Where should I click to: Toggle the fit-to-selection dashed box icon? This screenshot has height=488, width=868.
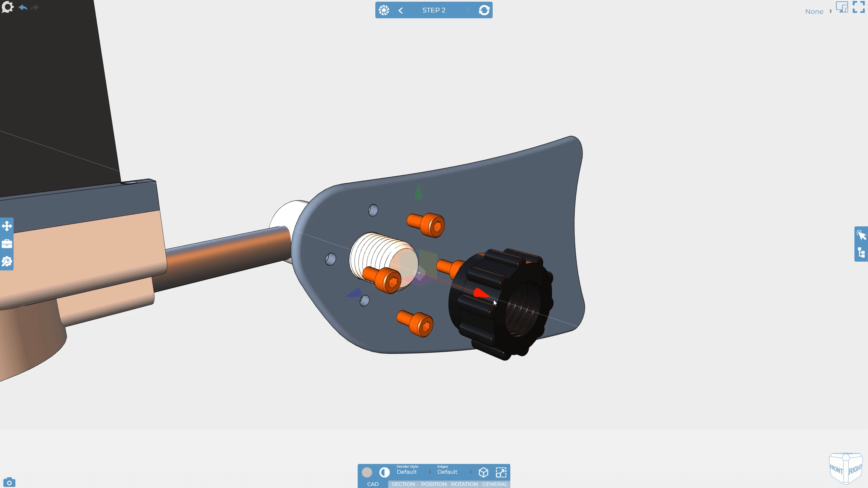[501, 472]
